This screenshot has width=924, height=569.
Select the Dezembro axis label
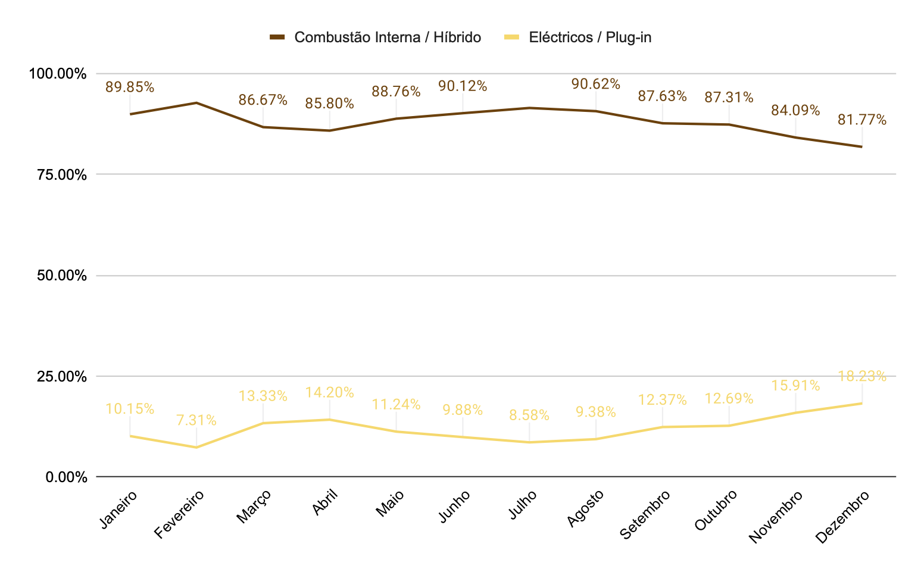pyautogui.click(x=842, y=517)
